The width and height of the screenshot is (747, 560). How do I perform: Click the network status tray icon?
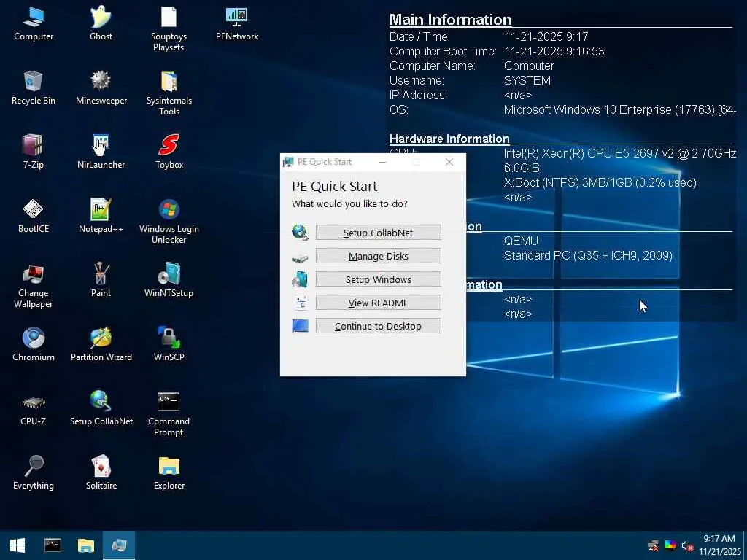coord(654,545)
